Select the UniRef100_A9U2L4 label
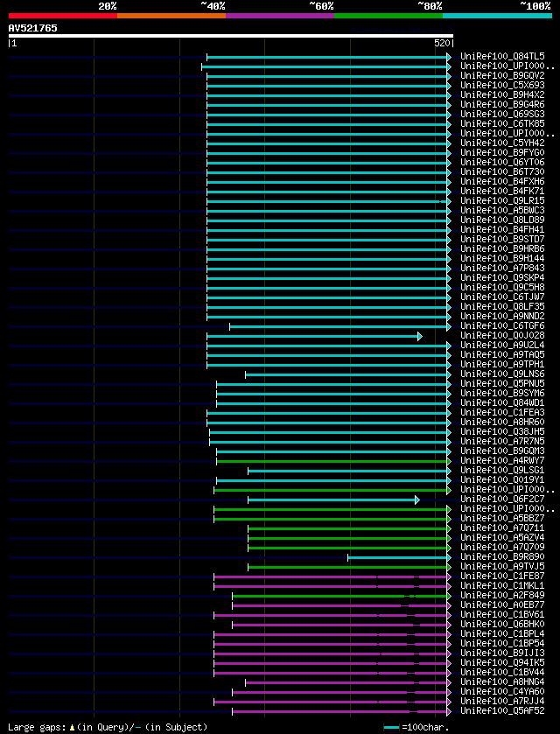This screenshot has height=734, width=560. tap(502, 346)
